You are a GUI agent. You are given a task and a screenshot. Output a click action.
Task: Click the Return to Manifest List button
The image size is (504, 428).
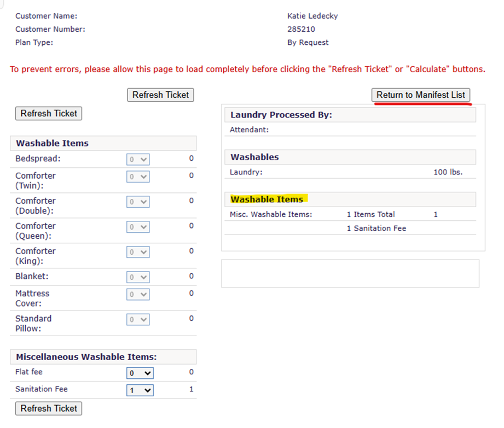point(420,95)
